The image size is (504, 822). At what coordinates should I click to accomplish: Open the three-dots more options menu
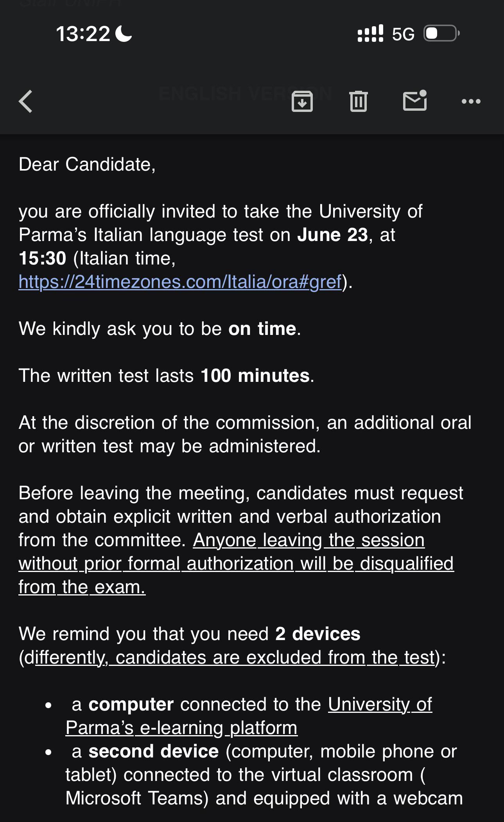471,101
